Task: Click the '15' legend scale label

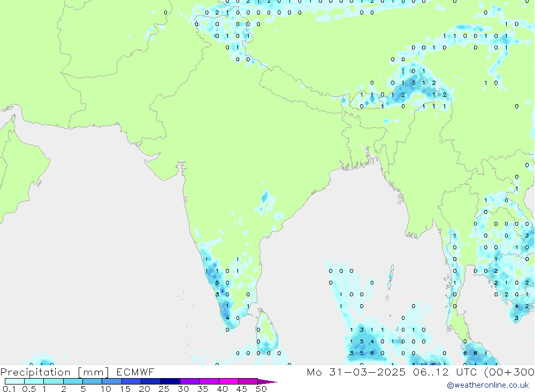Action: tap(125, 389)
